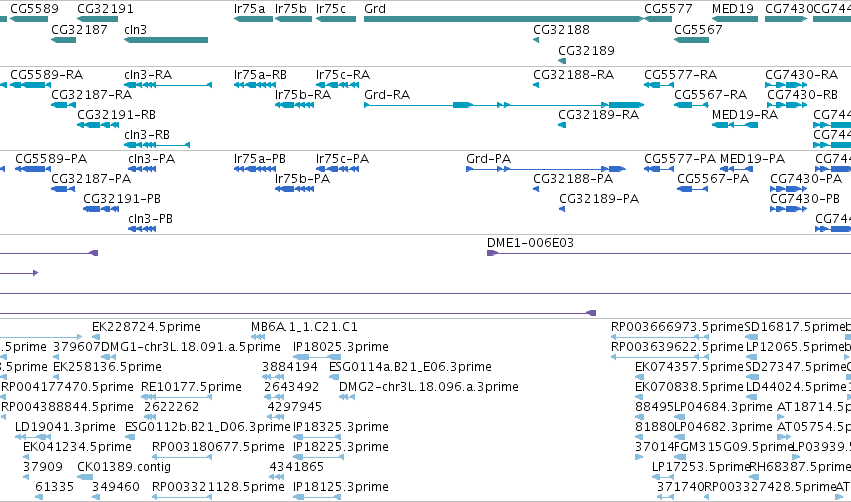The image size is (851, 502).
Task: Click the MB6A.1_1.C21.C1 EST label
Action: click(x=304, y=327)
